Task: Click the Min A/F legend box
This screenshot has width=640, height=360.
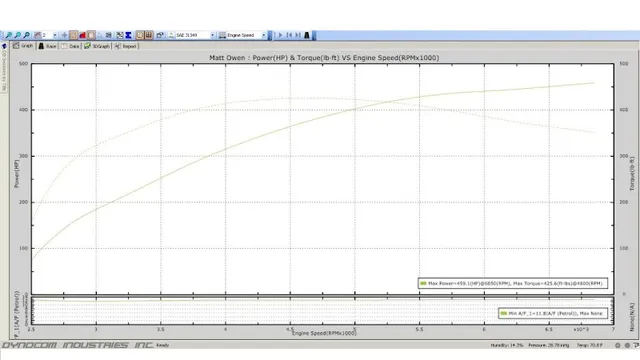Action: point(553,313)
